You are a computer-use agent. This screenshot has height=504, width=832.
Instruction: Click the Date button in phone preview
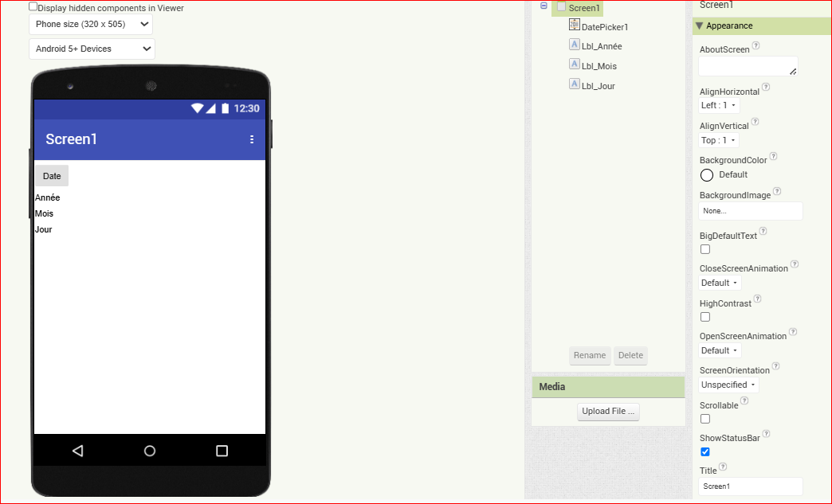[52, 176]
